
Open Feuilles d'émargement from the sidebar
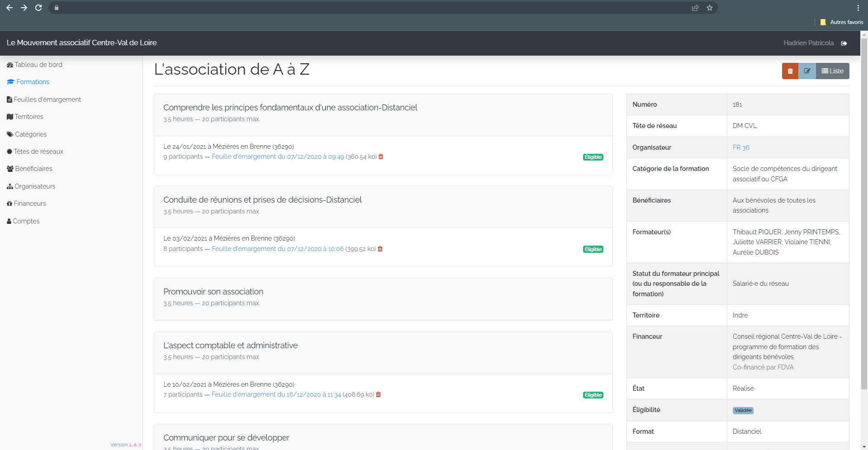(x=9, y=99)
